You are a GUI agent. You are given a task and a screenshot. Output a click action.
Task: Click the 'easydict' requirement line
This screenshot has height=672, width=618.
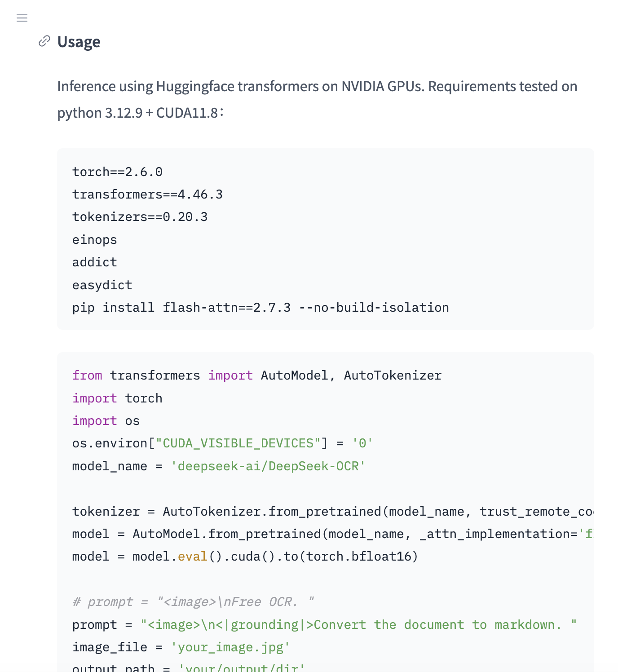click(102, 285)
